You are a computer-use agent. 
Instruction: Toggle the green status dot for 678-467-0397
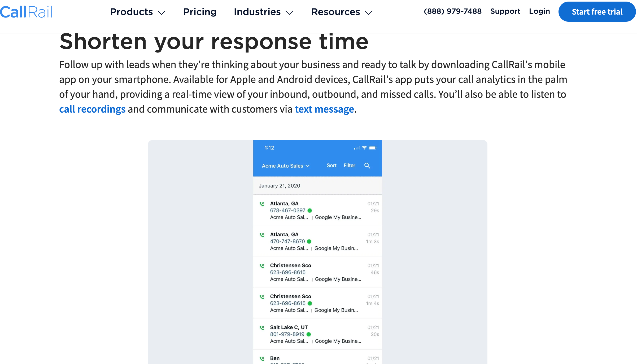309,210
